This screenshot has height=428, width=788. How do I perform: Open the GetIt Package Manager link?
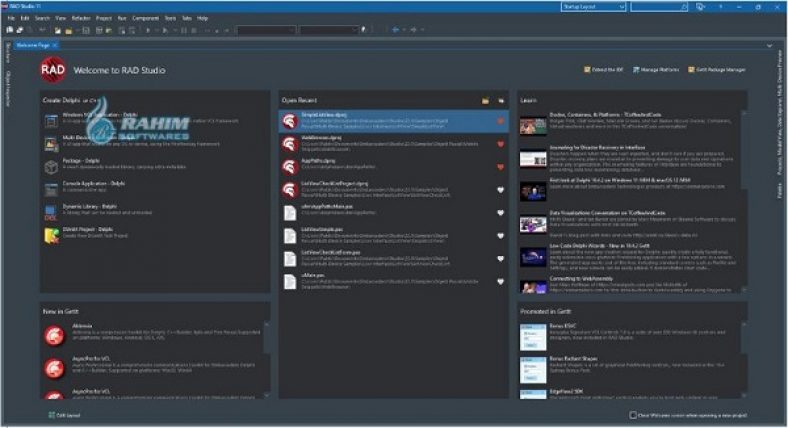[721, 70]
